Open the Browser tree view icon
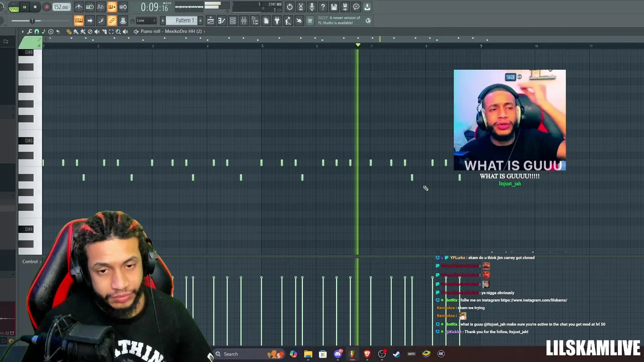This screenshot has height=362, width=644. (255, 21)
